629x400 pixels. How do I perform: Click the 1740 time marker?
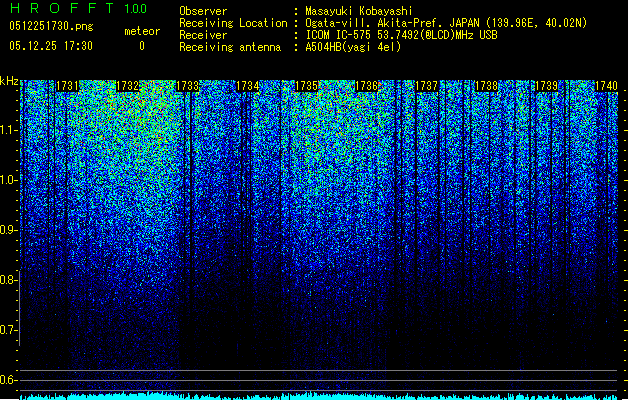(606, 86)
